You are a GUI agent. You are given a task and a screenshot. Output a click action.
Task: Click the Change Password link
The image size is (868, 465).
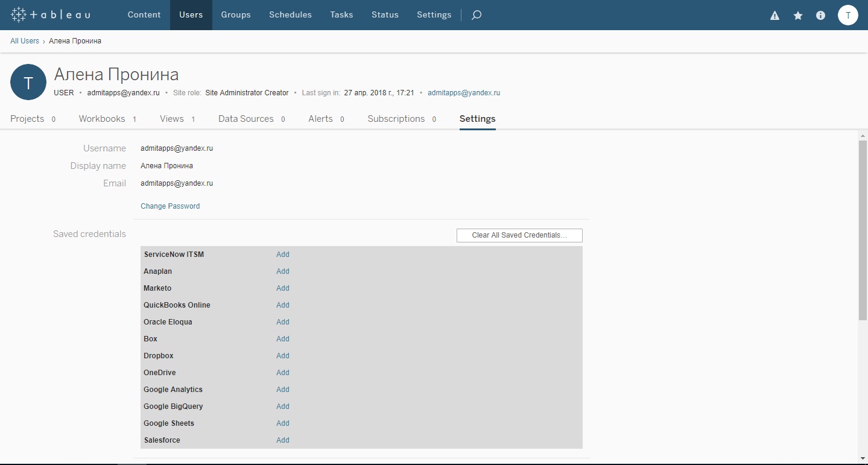point(170,206)
